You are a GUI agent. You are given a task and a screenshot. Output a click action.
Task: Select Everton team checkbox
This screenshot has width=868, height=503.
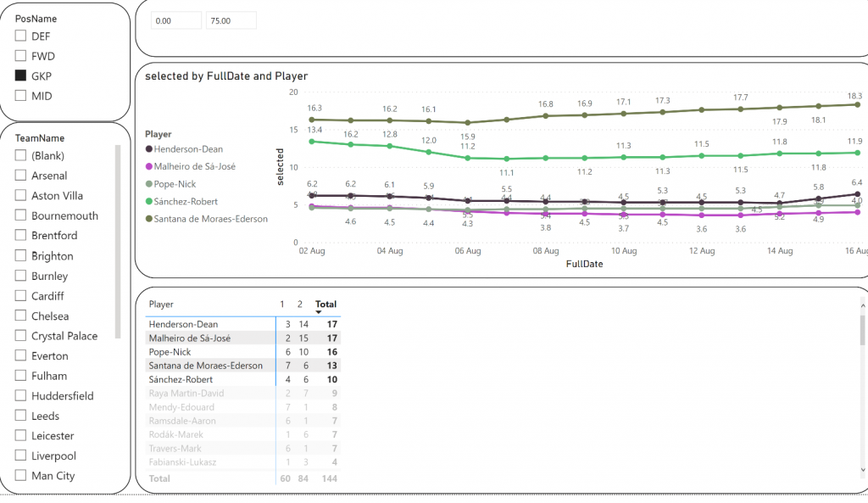pos(20,355)
